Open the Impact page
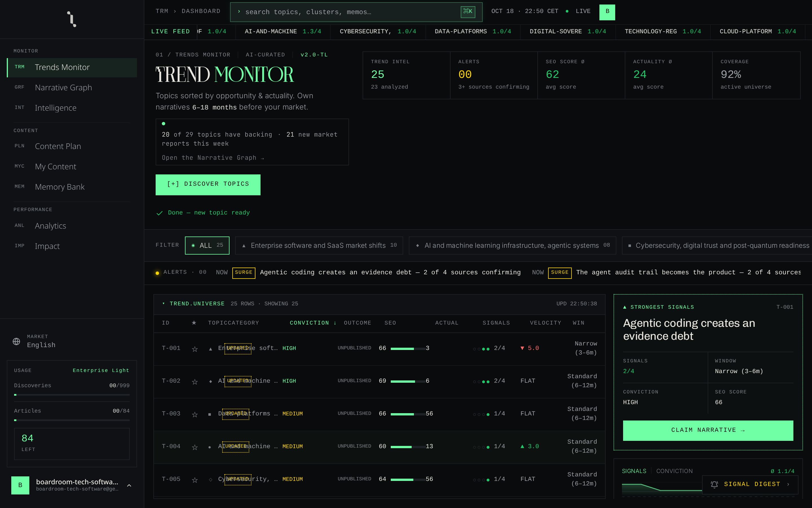This screenshot has height=508, width=812. pyautogui.click(x=72, y=246)
